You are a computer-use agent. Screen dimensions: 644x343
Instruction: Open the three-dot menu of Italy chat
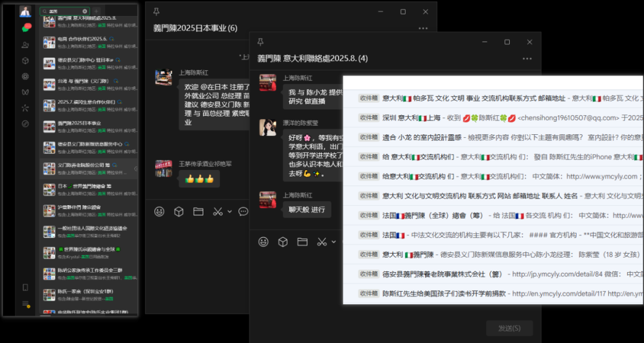(x=527, y=59)
